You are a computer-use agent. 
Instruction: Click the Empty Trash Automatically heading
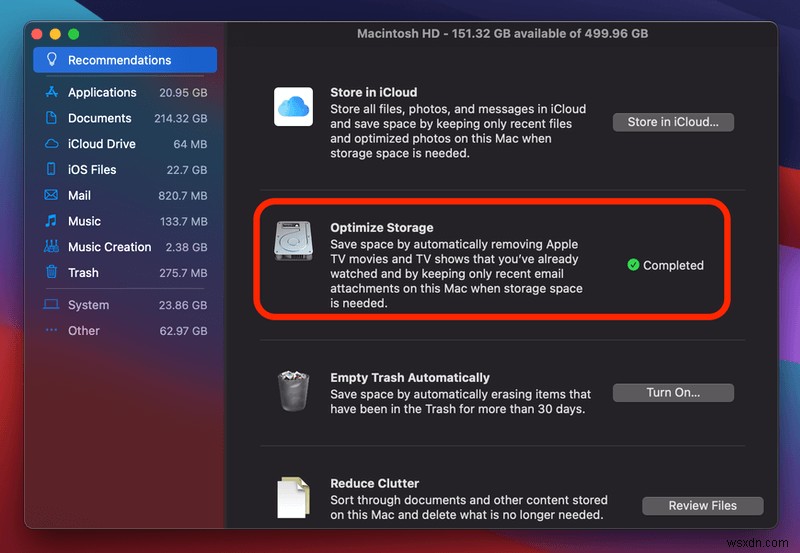tap(410, 378)
